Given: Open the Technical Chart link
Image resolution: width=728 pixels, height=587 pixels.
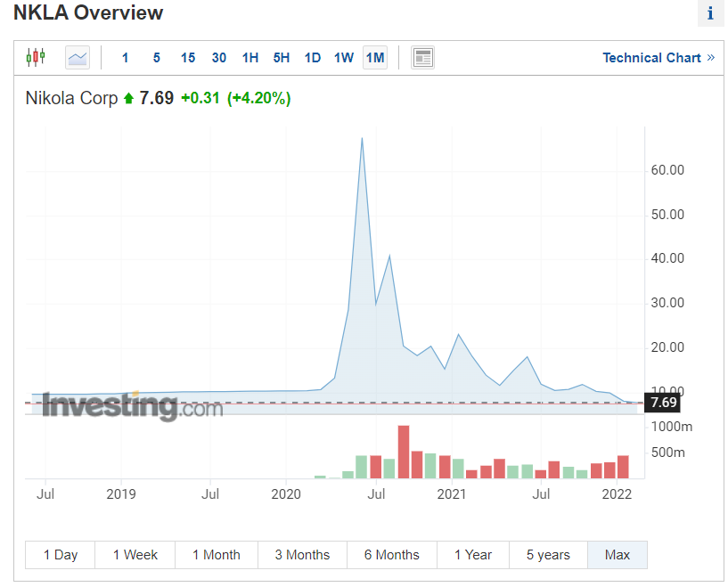Looking at the screenshot, I should [x=658, y=58].
